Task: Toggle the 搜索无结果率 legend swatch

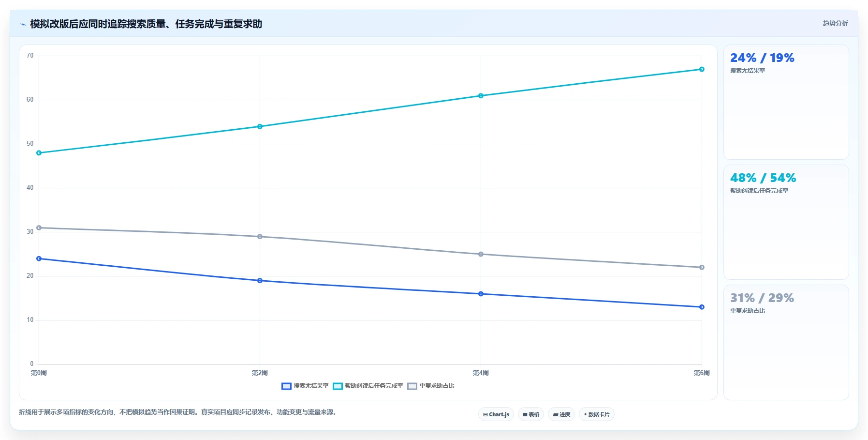Action: click(286, 386)
